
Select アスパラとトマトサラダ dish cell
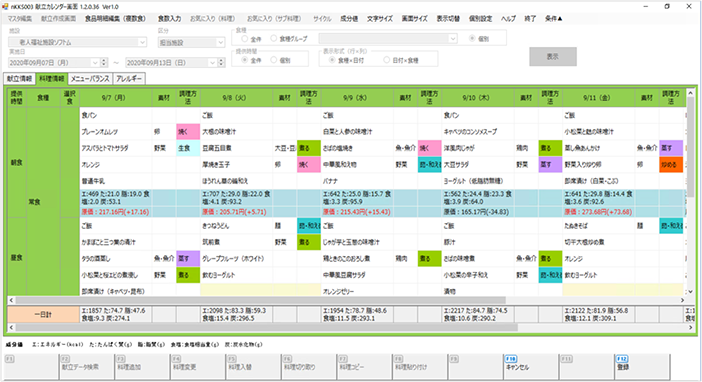pos(116,148)
